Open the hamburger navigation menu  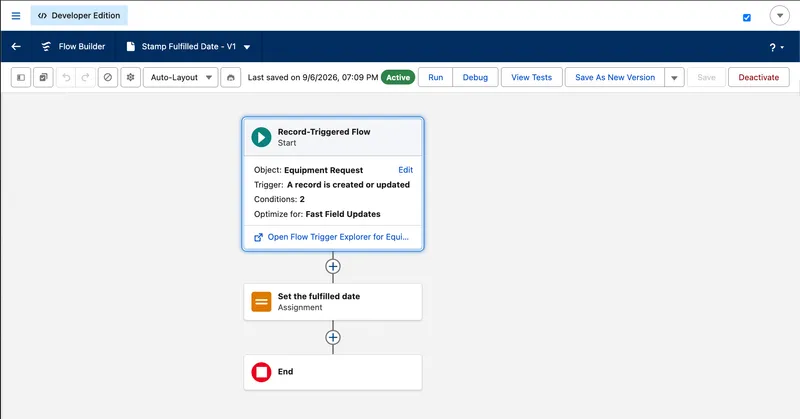click(x=16, y=16)
